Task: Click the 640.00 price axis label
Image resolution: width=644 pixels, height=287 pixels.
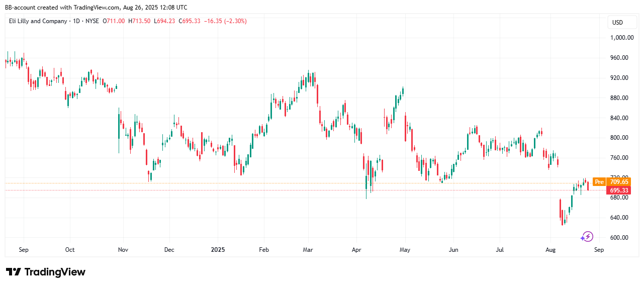Action: coord(620,218)
